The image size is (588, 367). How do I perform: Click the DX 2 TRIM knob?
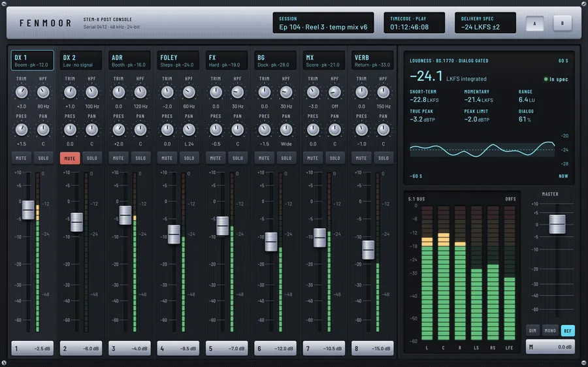tap(70, 92)
